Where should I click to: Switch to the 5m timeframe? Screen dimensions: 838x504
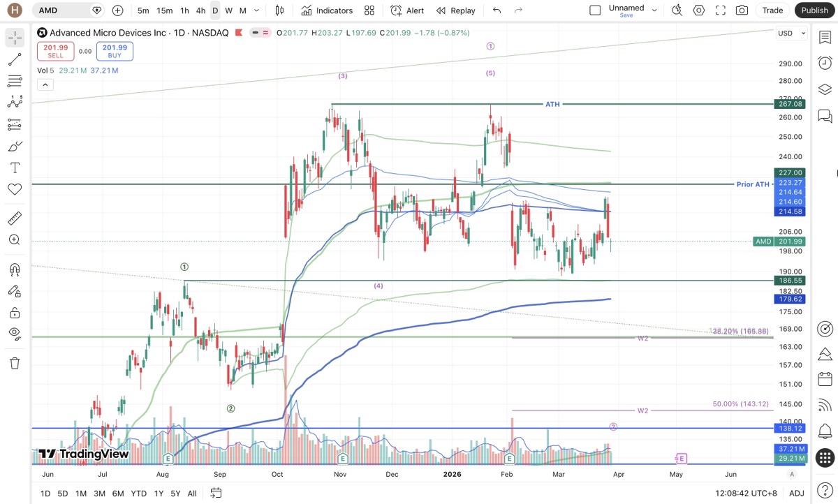143,10
